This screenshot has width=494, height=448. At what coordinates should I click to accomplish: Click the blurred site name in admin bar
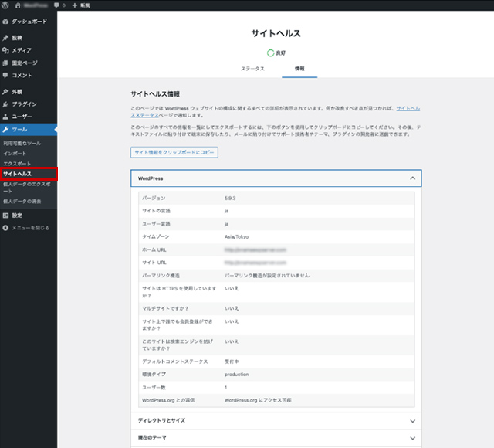pyautogui.click(x=36, y=5)
